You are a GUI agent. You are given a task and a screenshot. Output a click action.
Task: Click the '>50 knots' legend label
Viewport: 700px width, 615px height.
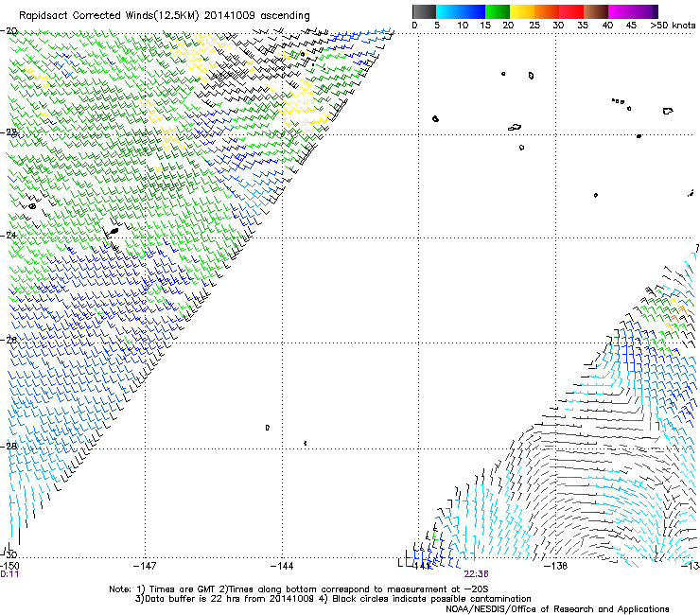[x=673, y=26]
